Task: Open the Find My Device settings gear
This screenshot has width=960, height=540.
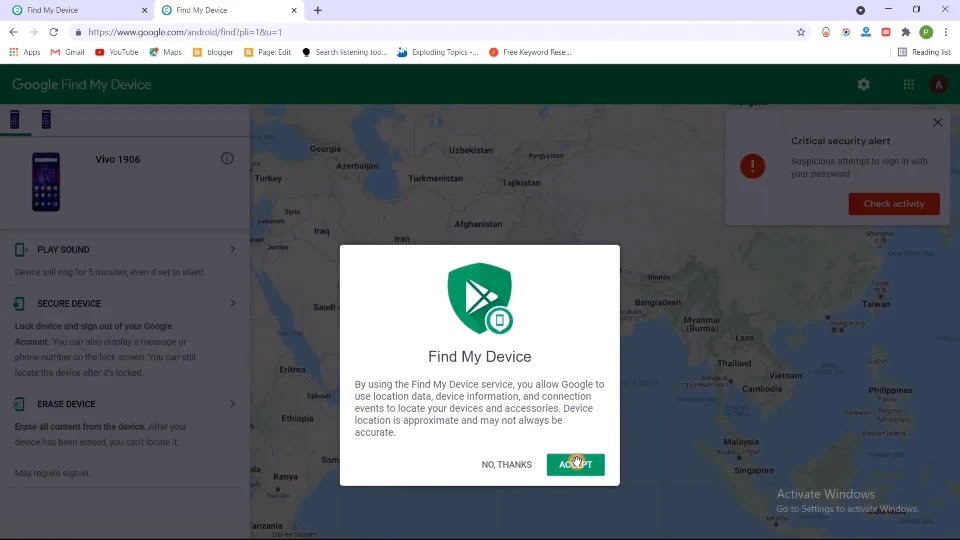Action: click(x=863, y=84)
